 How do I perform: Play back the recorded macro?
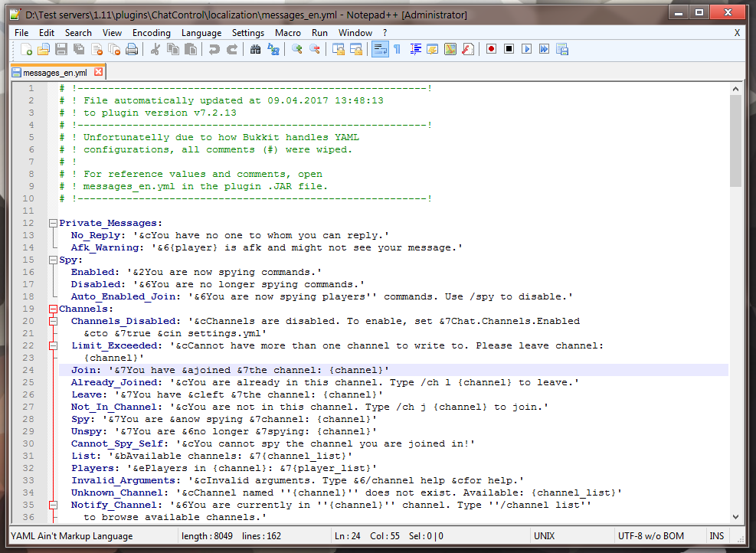(x=526, y=49)
